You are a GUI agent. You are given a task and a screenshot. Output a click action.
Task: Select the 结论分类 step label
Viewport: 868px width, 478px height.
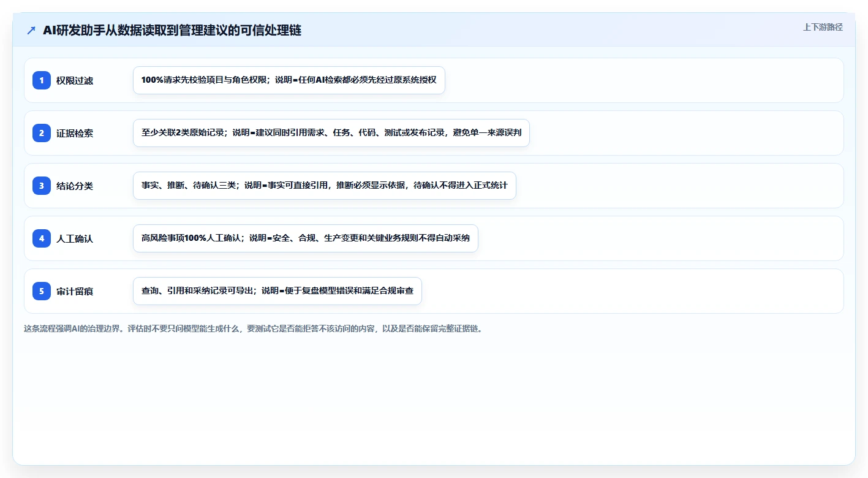click(75, 186)
